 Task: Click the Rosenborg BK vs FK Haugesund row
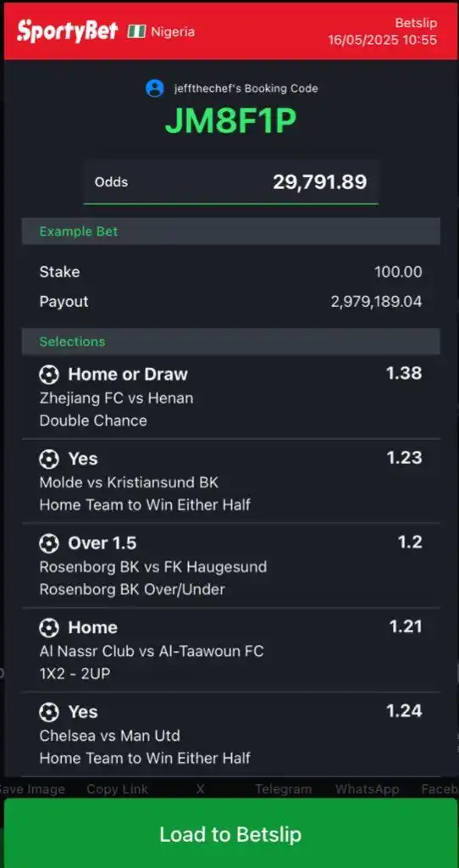point(230,565)
